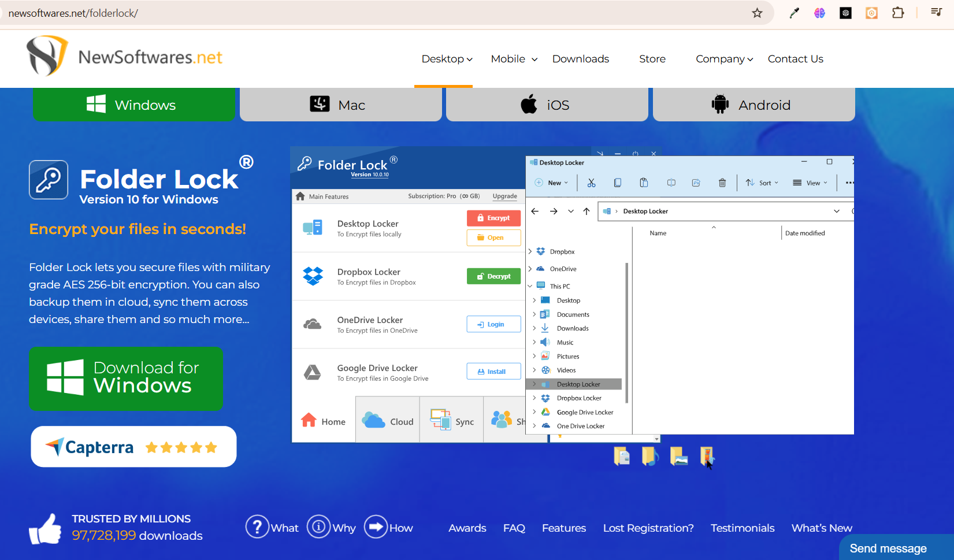Open the Awards link

click(467, 528)
